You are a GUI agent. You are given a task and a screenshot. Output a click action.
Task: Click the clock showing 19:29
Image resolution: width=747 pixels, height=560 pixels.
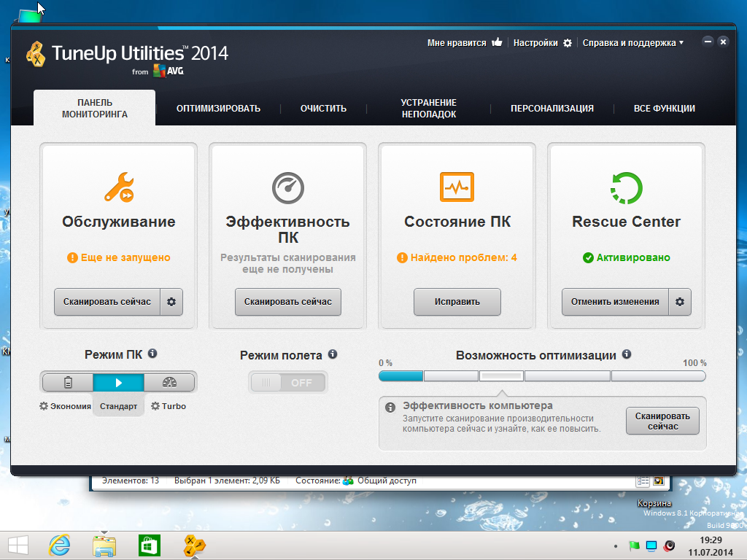tap(711, 540)
